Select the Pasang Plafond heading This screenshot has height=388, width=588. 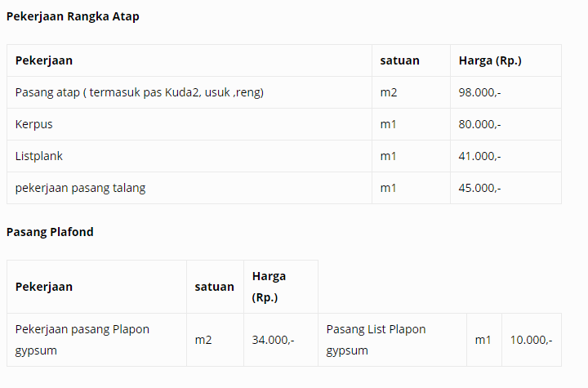coord(50,232)
